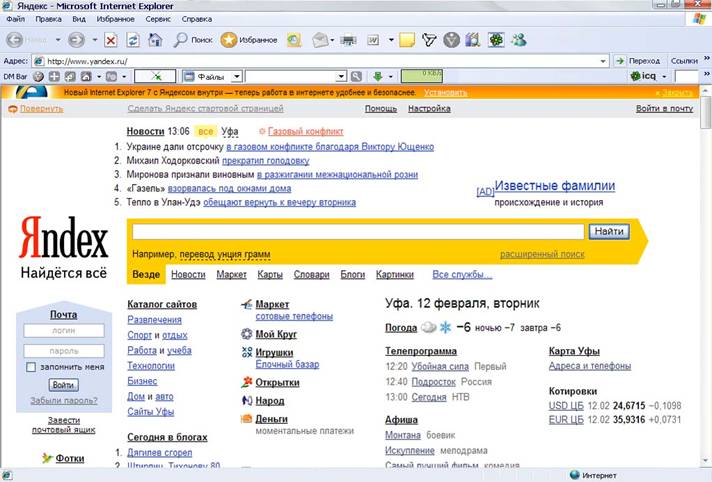Click the Переход go arrow button
The height and width of the screenshot is (482, 712).
(640, 61)
